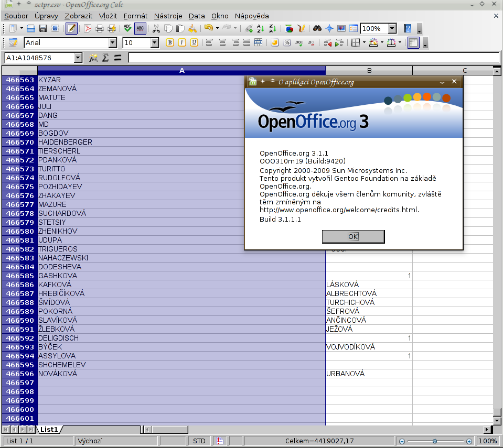
Task: Click the equals Function icon
Action: (x=117, y=58)
